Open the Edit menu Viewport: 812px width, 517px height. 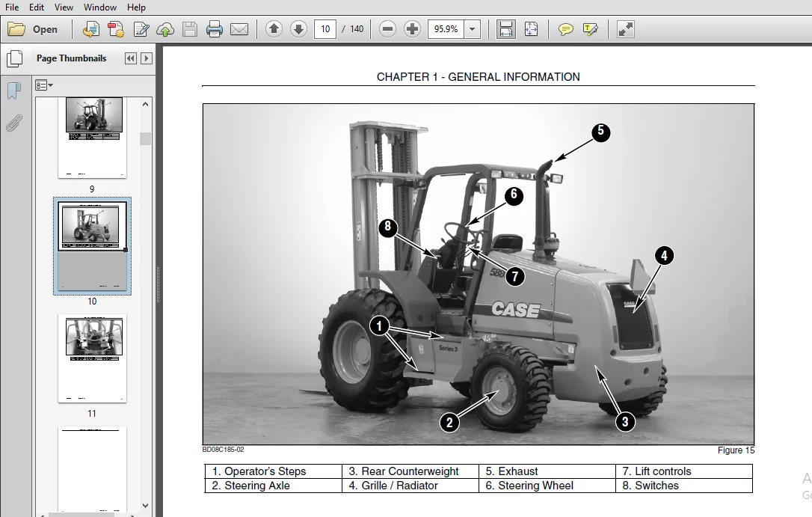36,7
